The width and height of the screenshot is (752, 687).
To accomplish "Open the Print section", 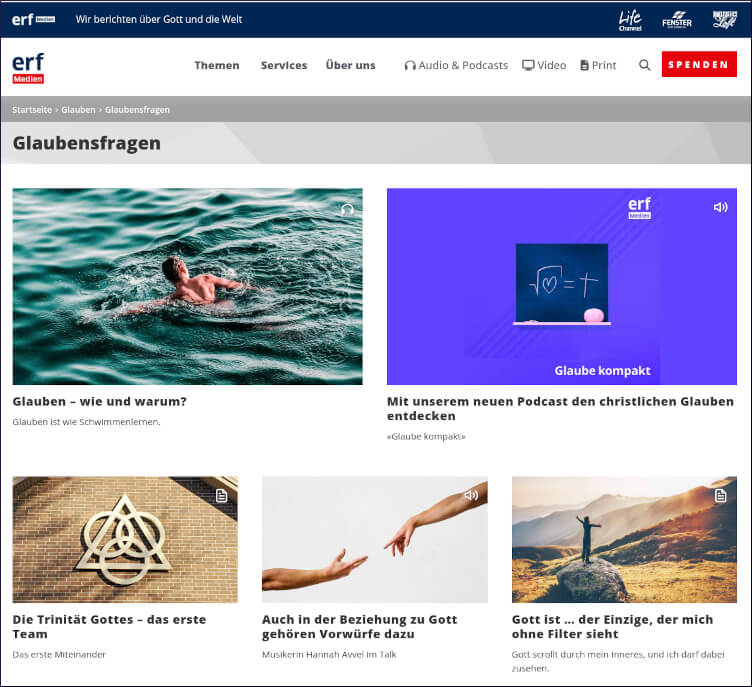I will pos(598,65).
